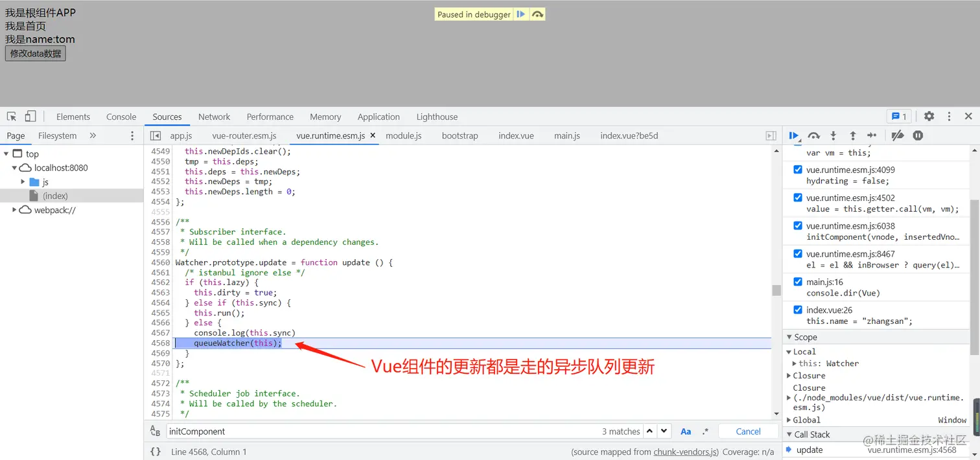Image resolution: width=980 pixels, height=460 pixels.
Task: Resume script execution in debugger sidebar
Action: coord(794,135)
